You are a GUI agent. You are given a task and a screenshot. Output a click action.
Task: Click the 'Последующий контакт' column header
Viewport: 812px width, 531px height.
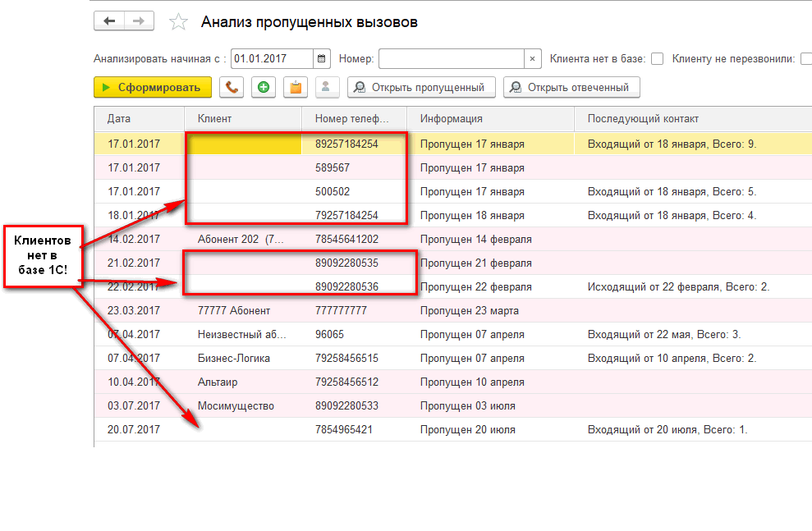(643, 119)
